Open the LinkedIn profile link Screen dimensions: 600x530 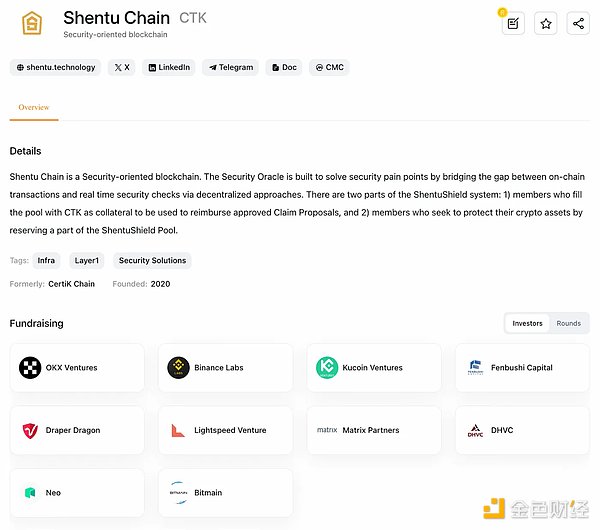168,68
